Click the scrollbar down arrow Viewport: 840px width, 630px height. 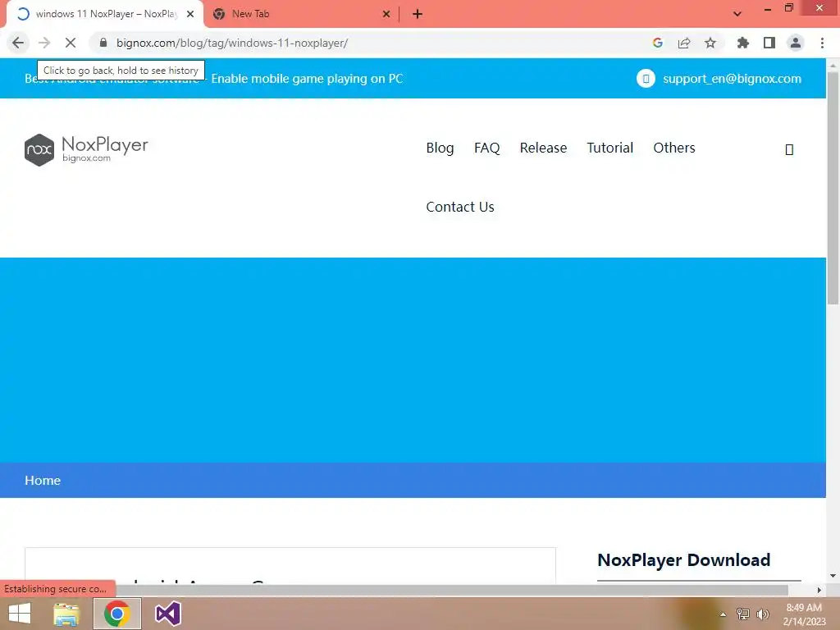coord(833,576)
